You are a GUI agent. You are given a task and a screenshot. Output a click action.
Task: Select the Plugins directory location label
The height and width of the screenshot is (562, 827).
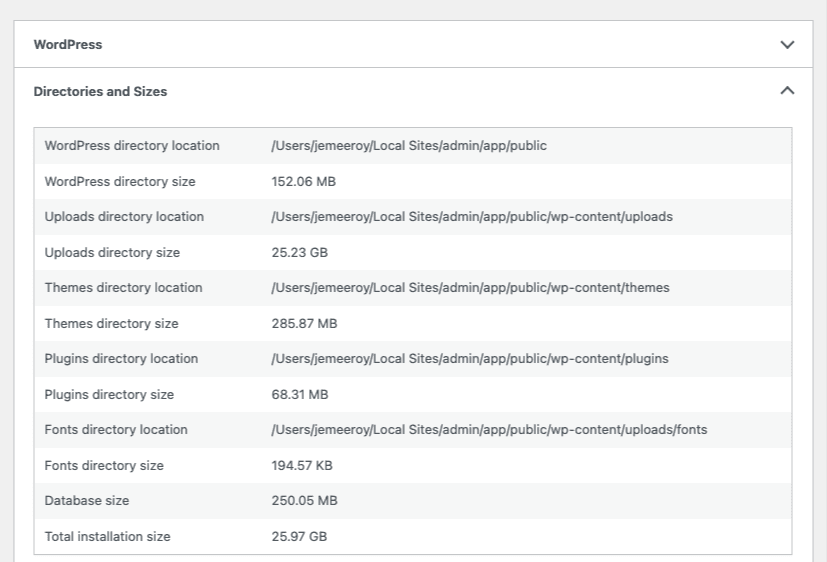click(x=121, y=359)
